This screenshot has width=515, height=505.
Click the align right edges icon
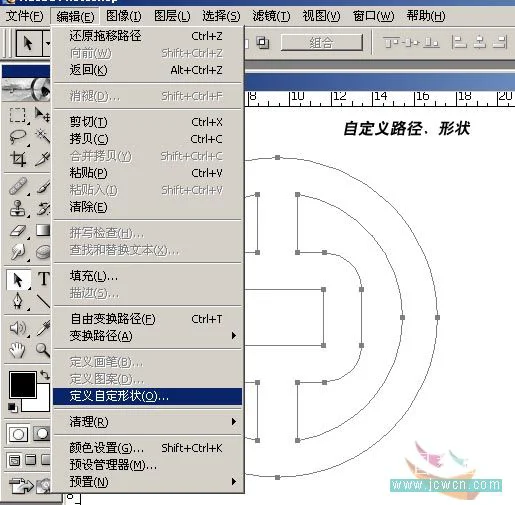pyautogui.click(x=500, y=42)
